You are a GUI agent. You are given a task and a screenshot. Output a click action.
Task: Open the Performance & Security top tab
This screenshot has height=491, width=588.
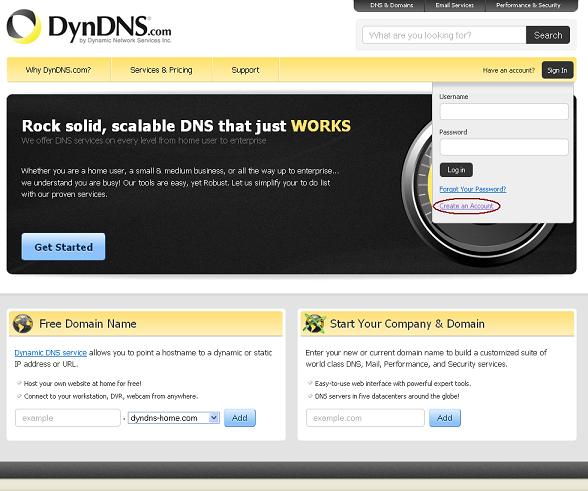click(x=528, y=5)
